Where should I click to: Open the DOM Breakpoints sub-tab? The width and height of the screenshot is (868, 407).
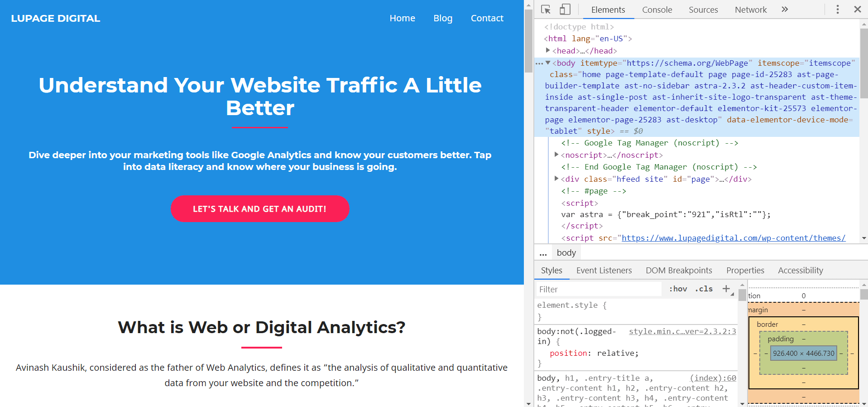click(x=679, y=270)
